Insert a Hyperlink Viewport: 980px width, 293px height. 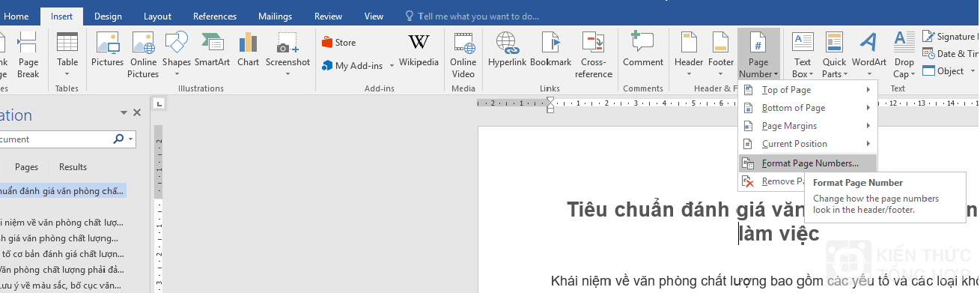point(508,49)
